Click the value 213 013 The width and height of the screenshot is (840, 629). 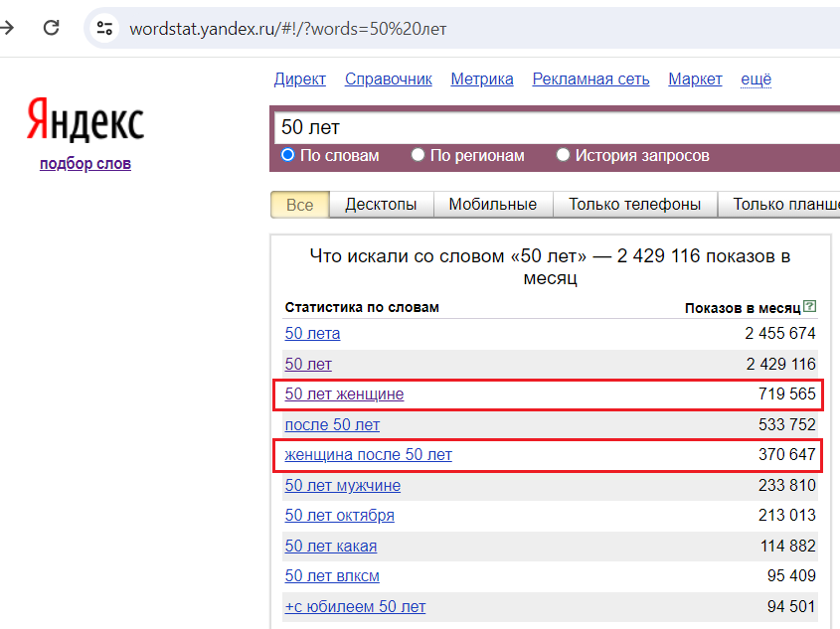click(787, 516)
